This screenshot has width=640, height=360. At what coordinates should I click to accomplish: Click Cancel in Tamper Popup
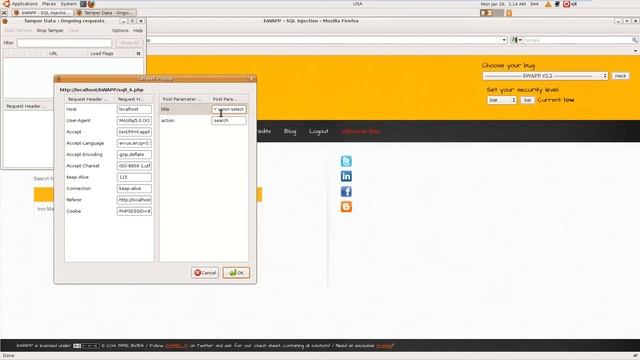(205, 273)
